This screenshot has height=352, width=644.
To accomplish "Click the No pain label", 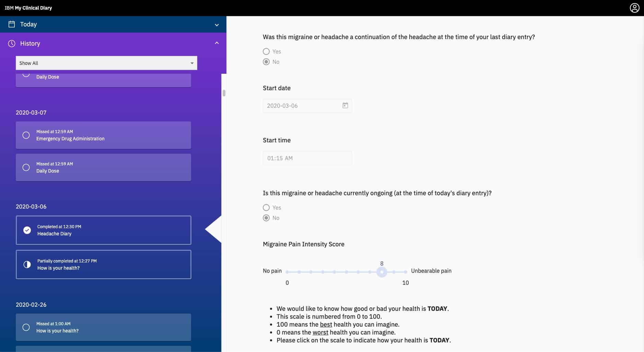I will (272, 271).
